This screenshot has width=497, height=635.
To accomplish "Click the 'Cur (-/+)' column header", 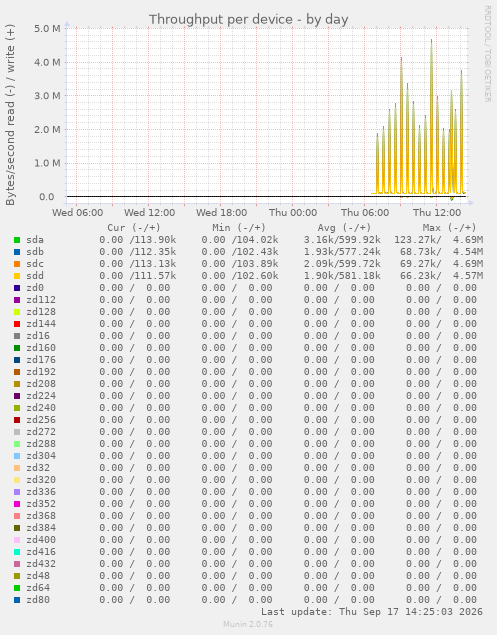I will [x=134, y=228].
